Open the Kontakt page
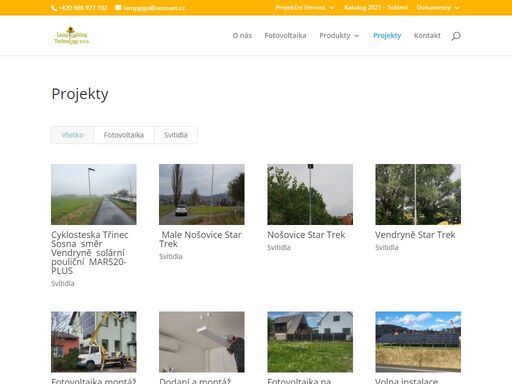Viewport: 512px width, 384px height. 427,35
